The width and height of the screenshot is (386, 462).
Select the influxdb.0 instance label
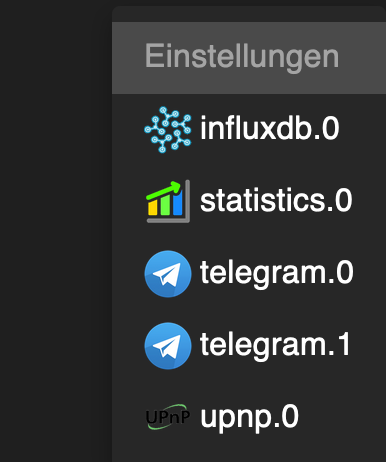269,128
